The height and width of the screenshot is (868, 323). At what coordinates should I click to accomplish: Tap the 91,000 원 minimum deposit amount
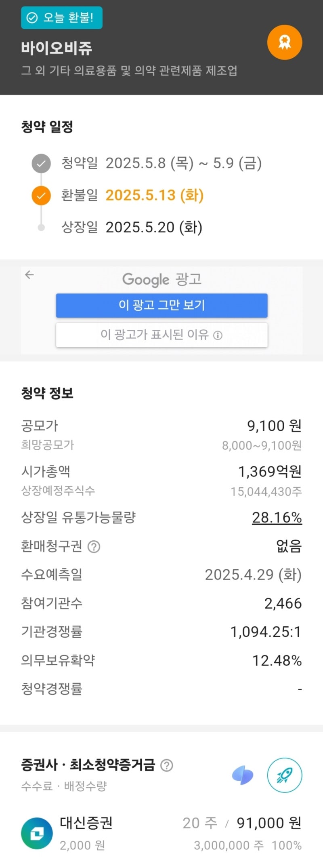pyautogui.click(x=269, y=823)
